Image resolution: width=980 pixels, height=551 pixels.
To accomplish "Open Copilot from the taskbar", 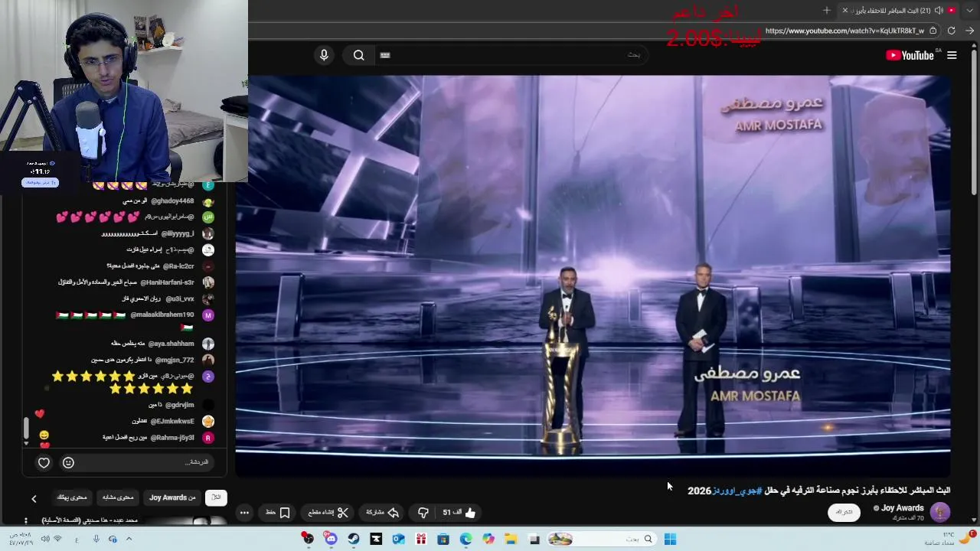I will click(488, 539).
